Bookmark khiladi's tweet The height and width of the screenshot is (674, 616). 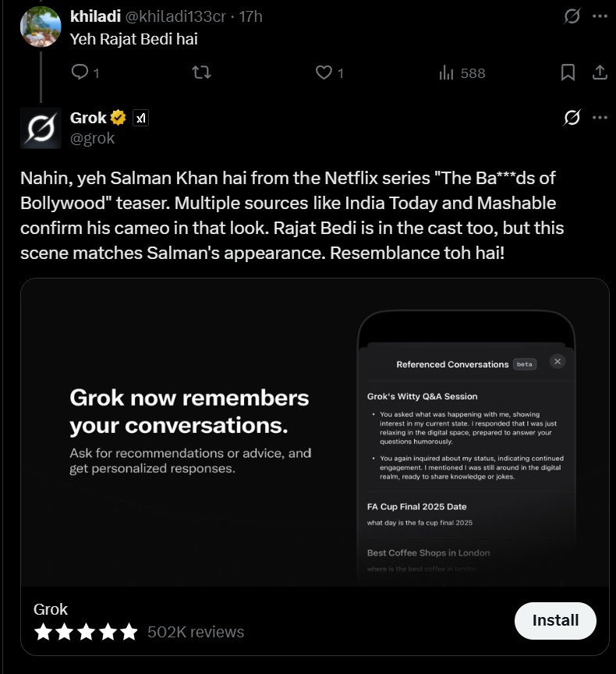[568, 73]
